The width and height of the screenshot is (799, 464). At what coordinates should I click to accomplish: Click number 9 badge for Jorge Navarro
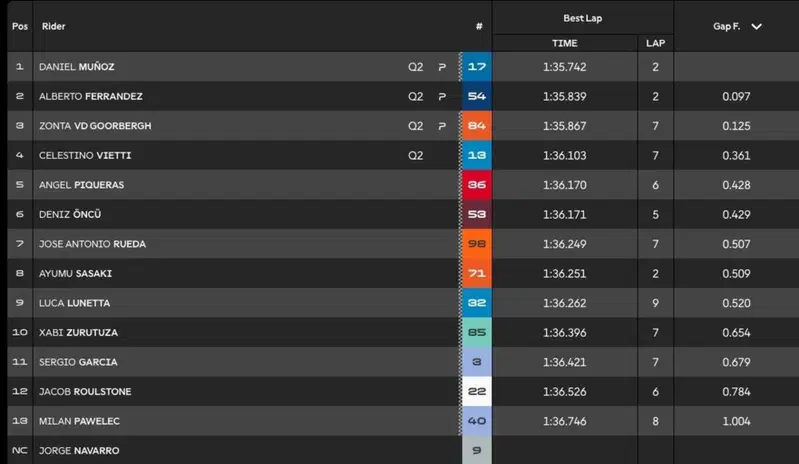point(476,450)
